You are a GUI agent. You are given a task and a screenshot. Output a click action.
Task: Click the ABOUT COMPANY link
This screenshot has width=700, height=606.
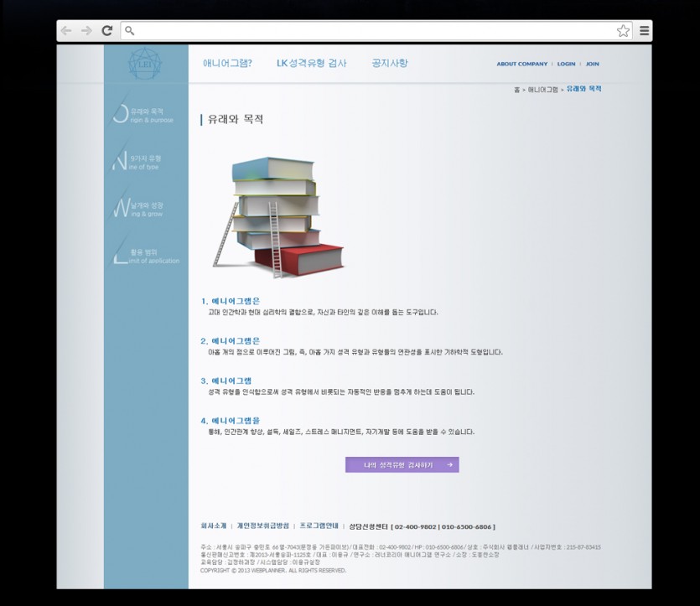[x=521, y=64]
